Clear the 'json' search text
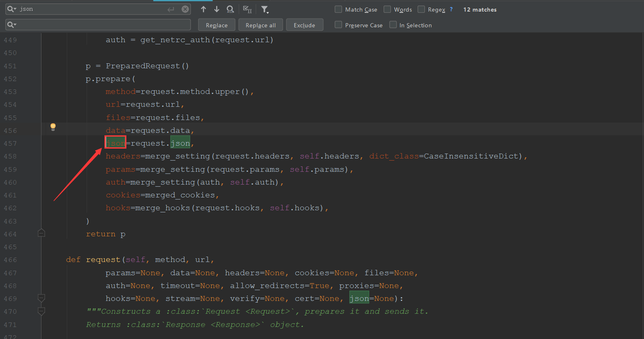The image size is (644, 339). pos(185,9)
